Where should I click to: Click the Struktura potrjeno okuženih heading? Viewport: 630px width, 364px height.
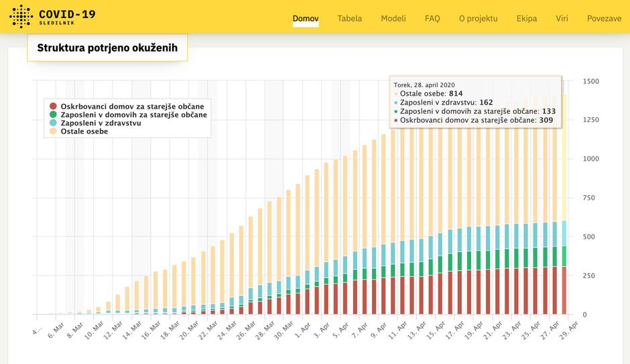107,48
